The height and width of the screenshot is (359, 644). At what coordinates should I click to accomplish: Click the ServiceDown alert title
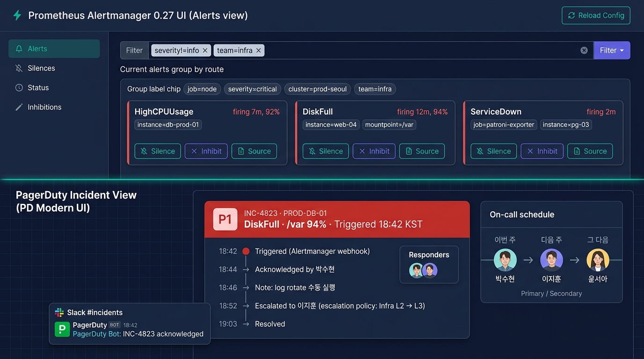click(496, 112)
